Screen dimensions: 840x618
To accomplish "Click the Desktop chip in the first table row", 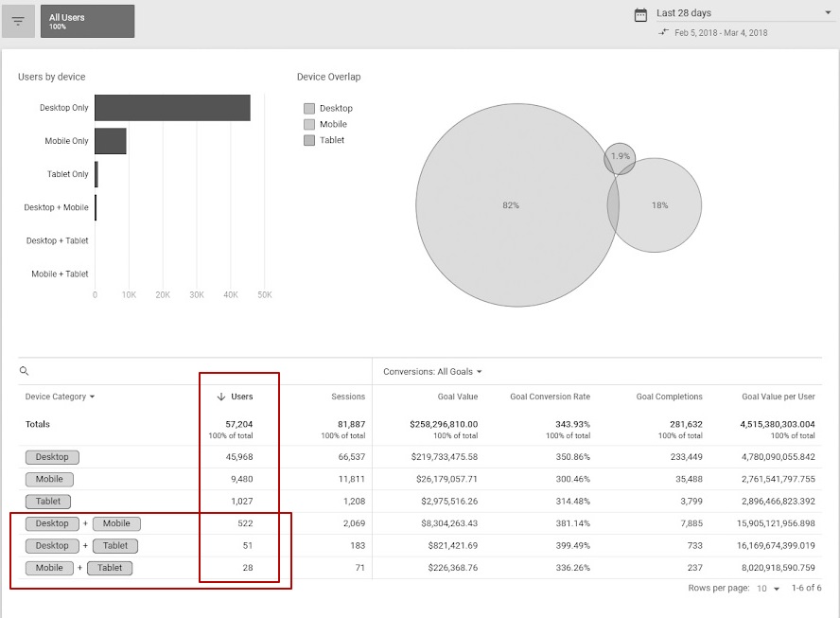I will click(x=52, y=457).
